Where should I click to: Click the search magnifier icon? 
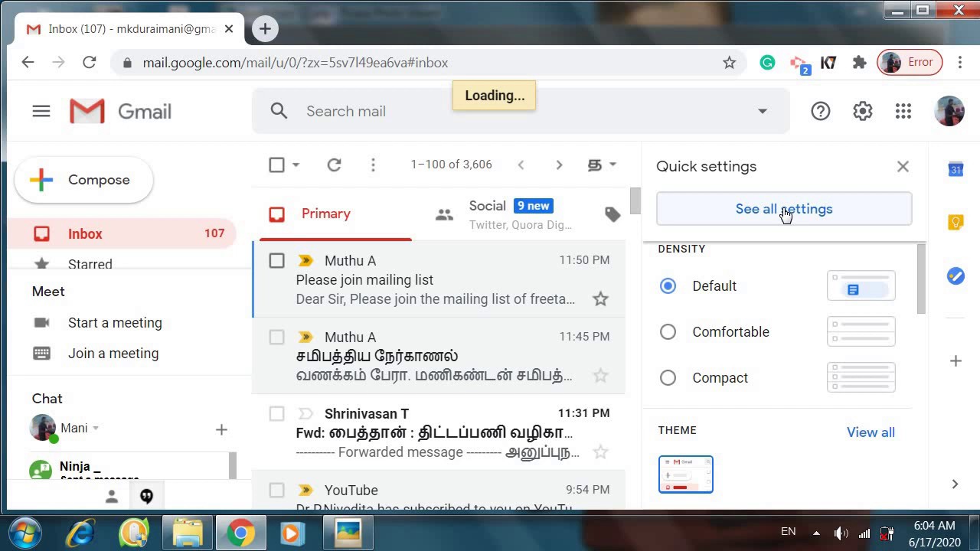[279, 111]
